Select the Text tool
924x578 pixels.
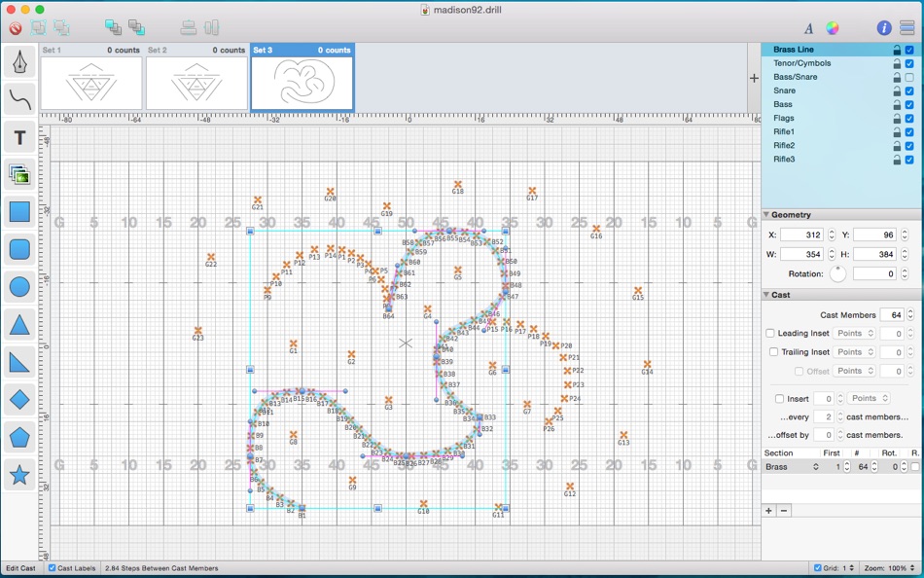pos(19,137)
